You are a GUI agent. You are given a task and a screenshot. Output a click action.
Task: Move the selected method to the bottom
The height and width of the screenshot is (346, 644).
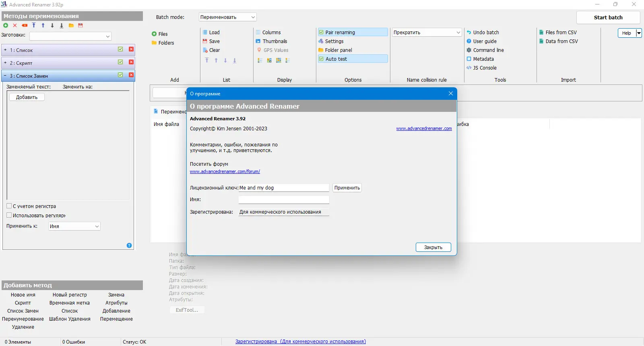(x=62, y=25)
